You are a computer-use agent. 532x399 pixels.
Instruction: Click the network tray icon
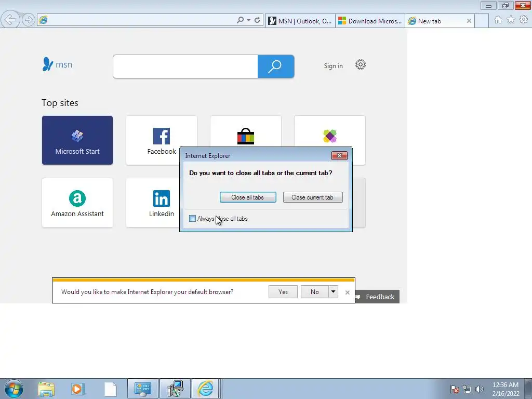pyautogui.click(x=467, y=389)
